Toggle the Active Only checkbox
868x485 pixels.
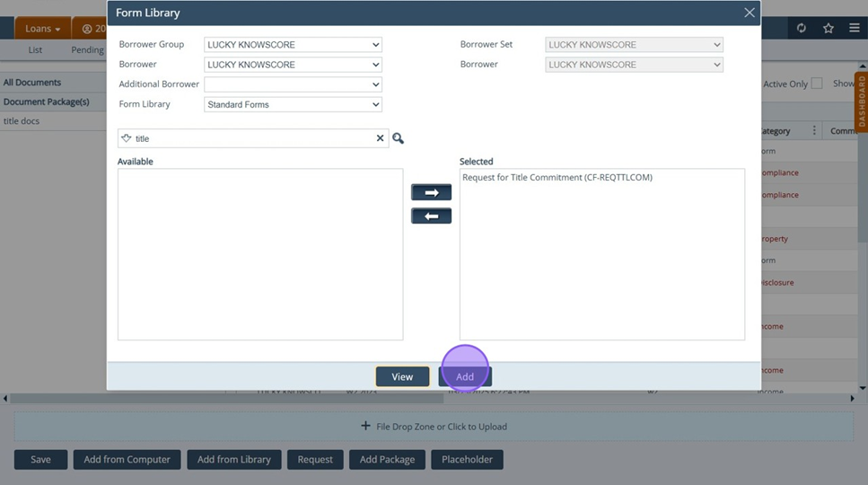point(817,84)
